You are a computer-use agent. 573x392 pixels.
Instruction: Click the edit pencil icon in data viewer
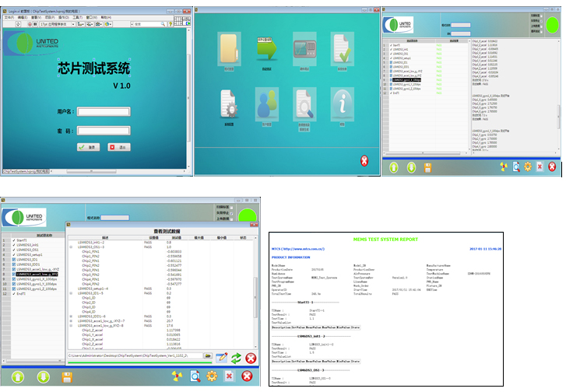point(220,357)
